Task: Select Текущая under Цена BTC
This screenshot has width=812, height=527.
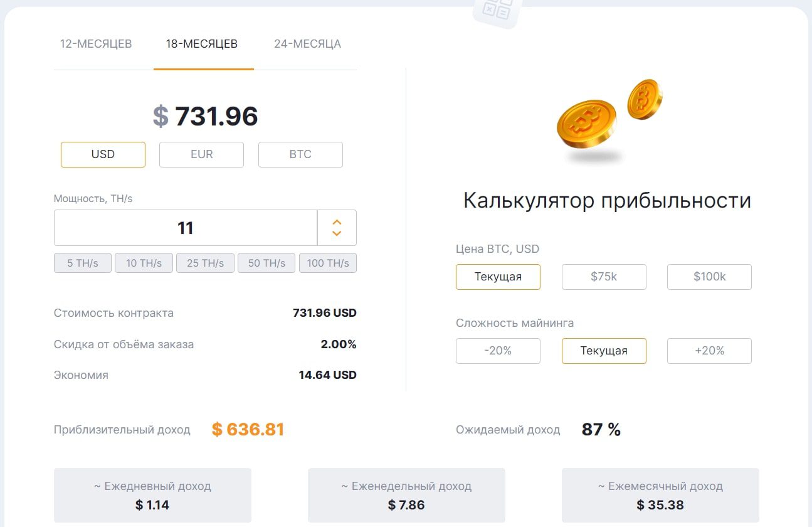Action: click(498, 277)
